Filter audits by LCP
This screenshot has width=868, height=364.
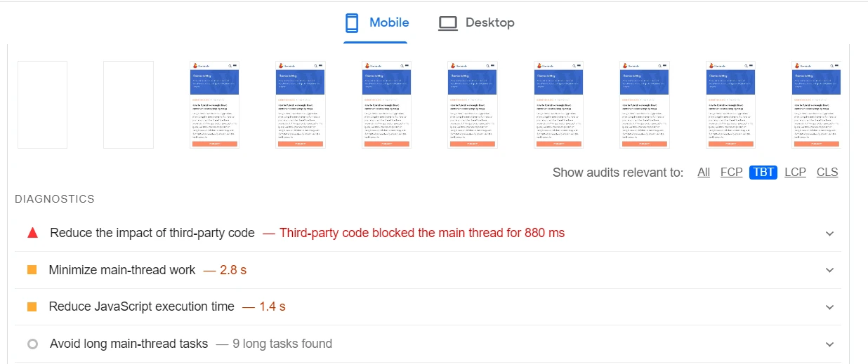click(795, 172)
